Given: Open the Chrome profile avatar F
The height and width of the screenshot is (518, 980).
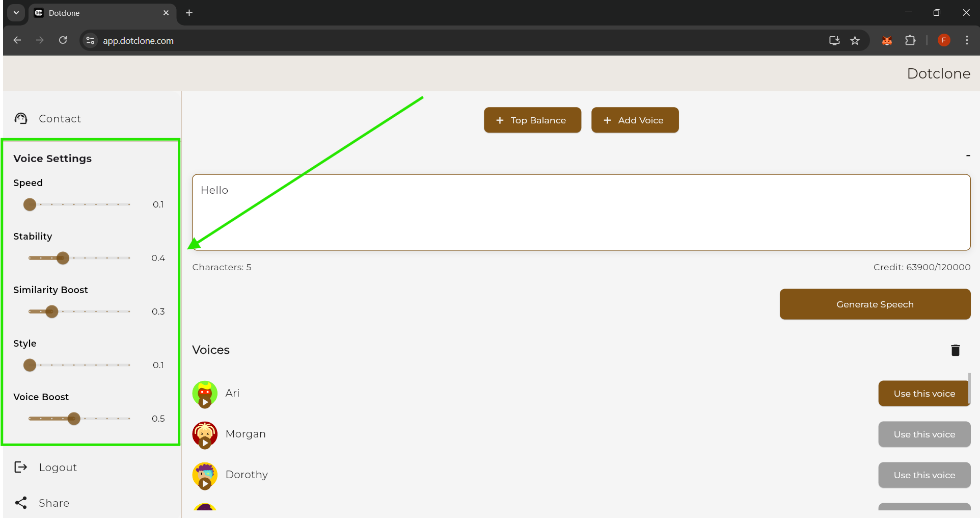Looking at the screenshot, I should tap(944, 40).
